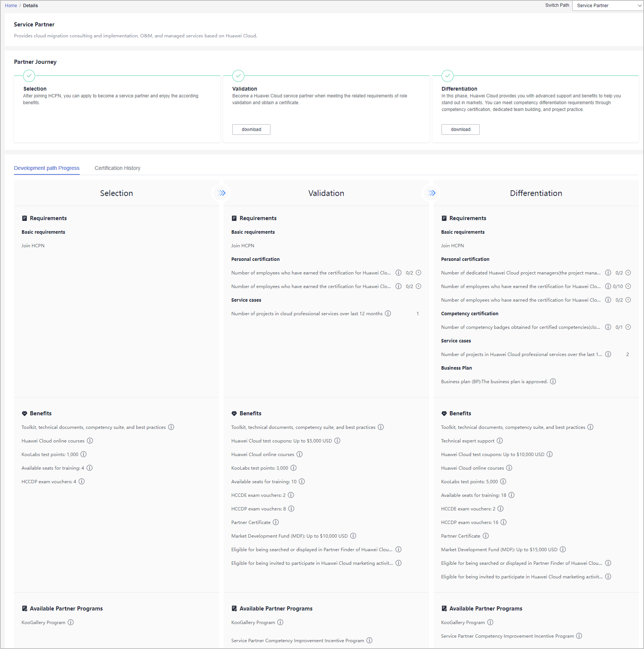This screenshot has height=649, width=644.
Task: Click 'Service cases' heading under Validation requirements
Action: [246, 300]
